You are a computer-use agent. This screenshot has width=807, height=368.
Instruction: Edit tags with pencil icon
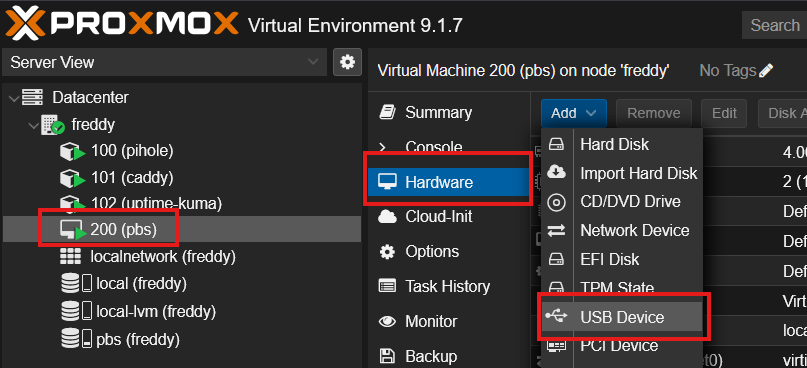click(x=766, y=71)
